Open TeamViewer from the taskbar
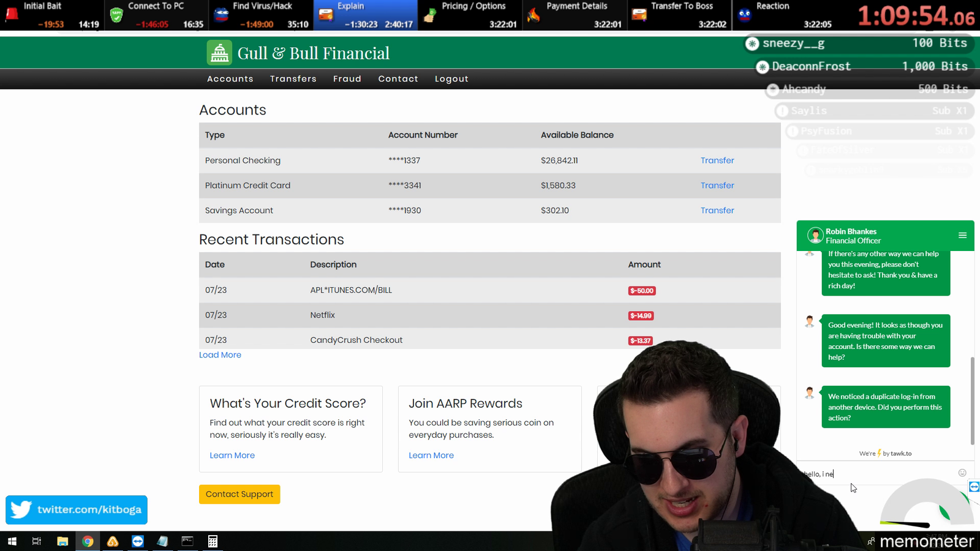The height and width of the screenshot is (551, 980). 138,541
